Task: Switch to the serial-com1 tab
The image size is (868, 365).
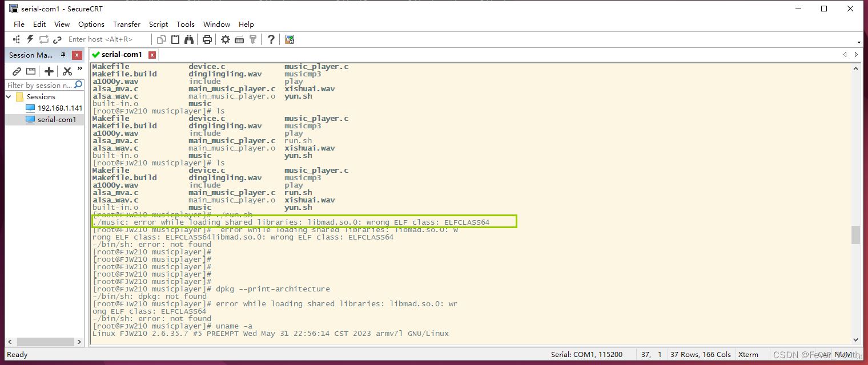Action: point(120,54)
